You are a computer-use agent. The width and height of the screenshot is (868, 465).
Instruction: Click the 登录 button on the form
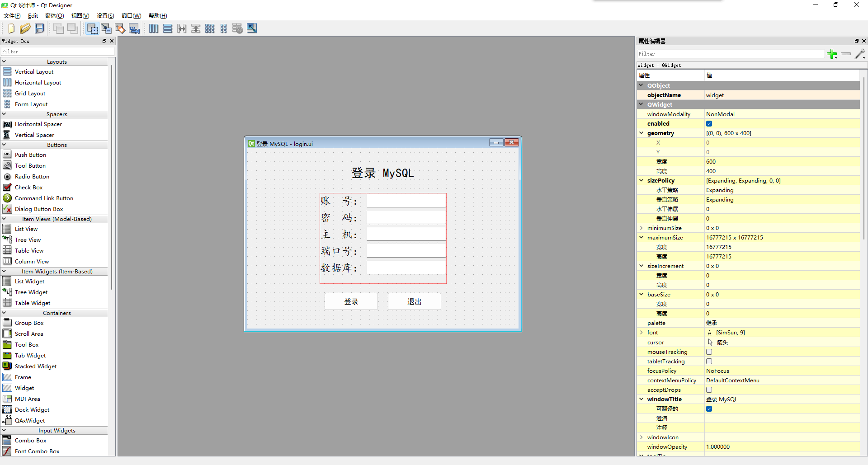tap(351, 301)
